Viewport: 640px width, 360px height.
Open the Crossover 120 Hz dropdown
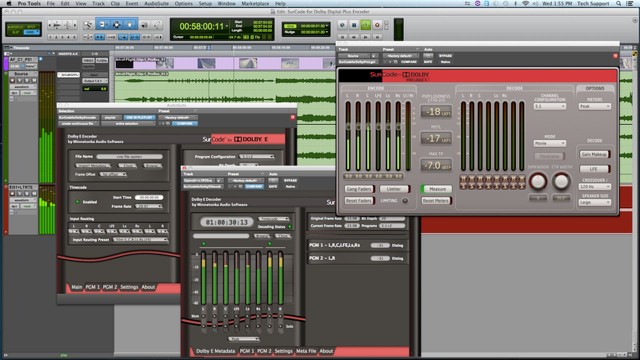(x=594, y=187)
